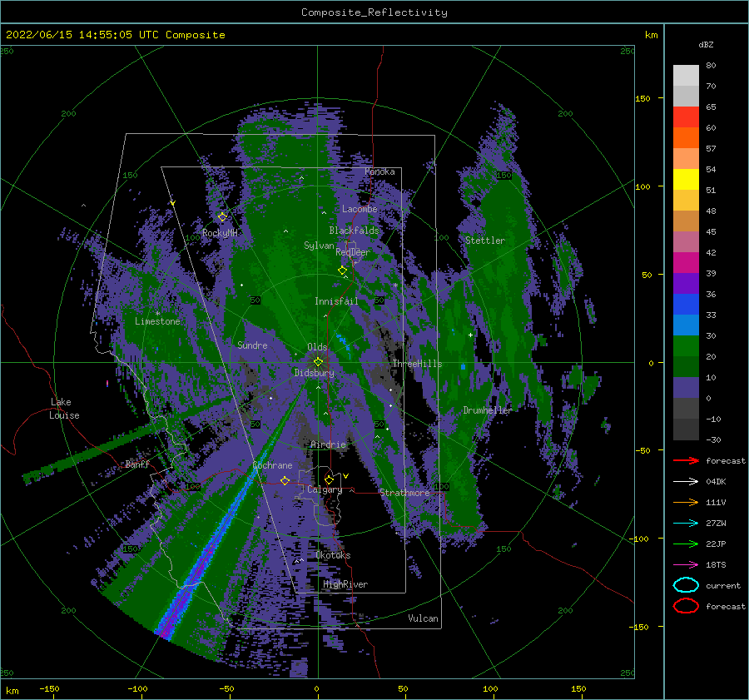Select the yellow radar site marker at Olds-Didsbury
Viewport: 749px width, 700px height.
pyautogui.click(x=318, y=362)
